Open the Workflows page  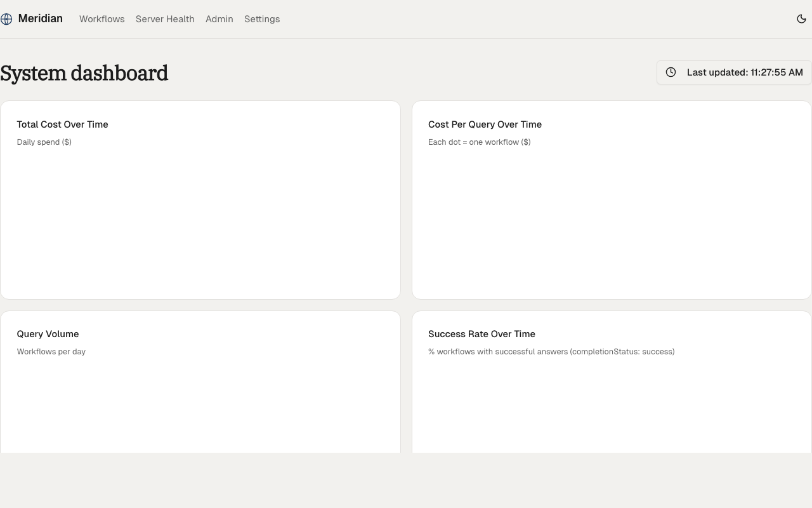click(101, 19)
